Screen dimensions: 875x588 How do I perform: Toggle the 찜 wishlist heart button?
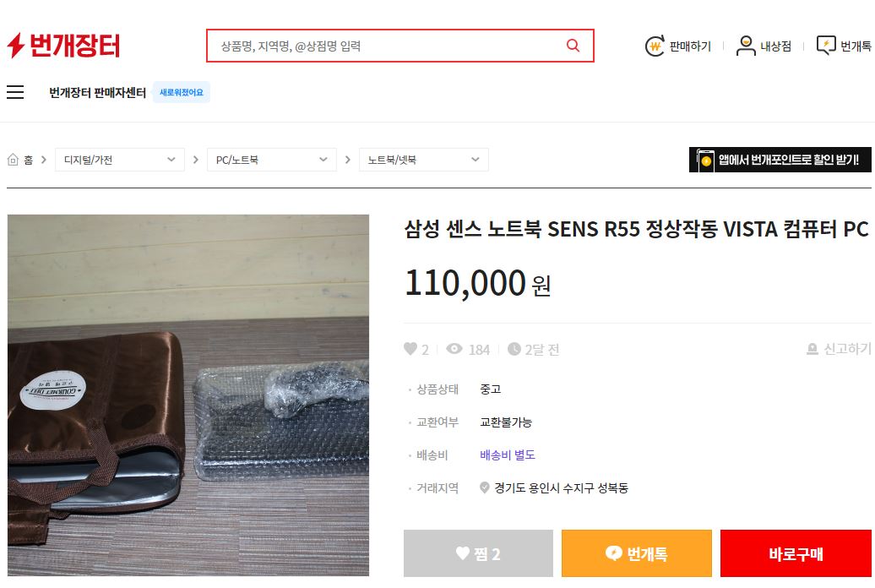(x=478, y=553)
